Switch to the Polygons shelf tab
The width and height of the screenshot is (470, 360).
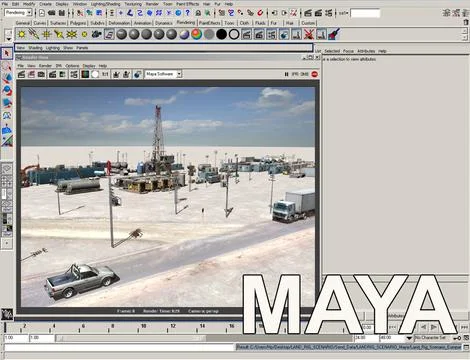click(78, 23)
